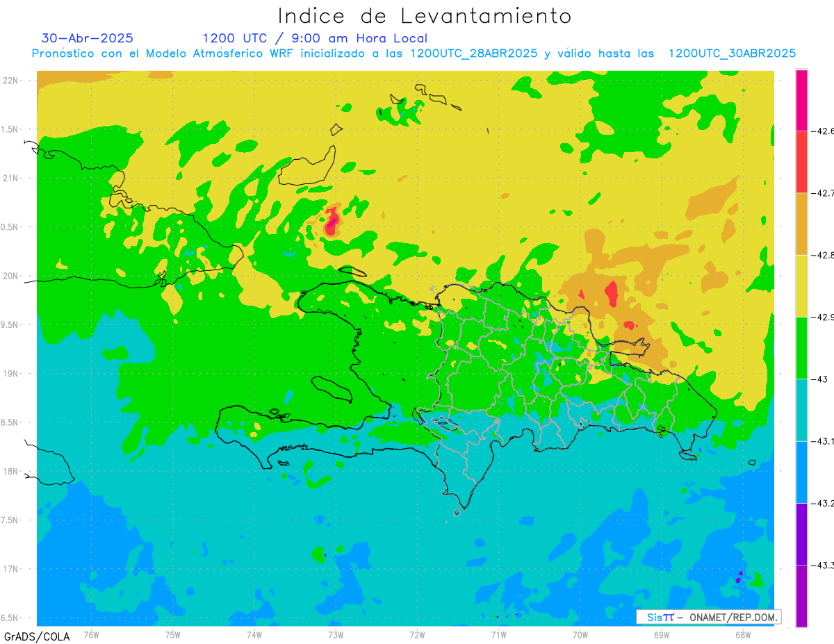Screen dimensions: 834x644
Task: Click the "7.5N" latitude label
Action: point(10,520)
